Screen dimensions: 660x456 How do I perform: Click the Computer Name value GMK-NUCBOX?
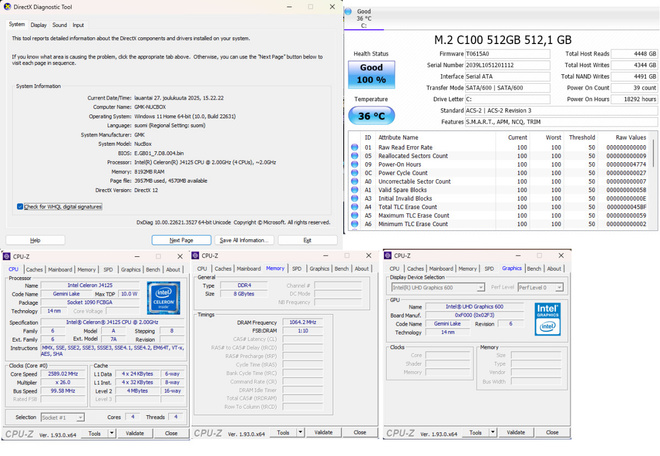[150, 107]
